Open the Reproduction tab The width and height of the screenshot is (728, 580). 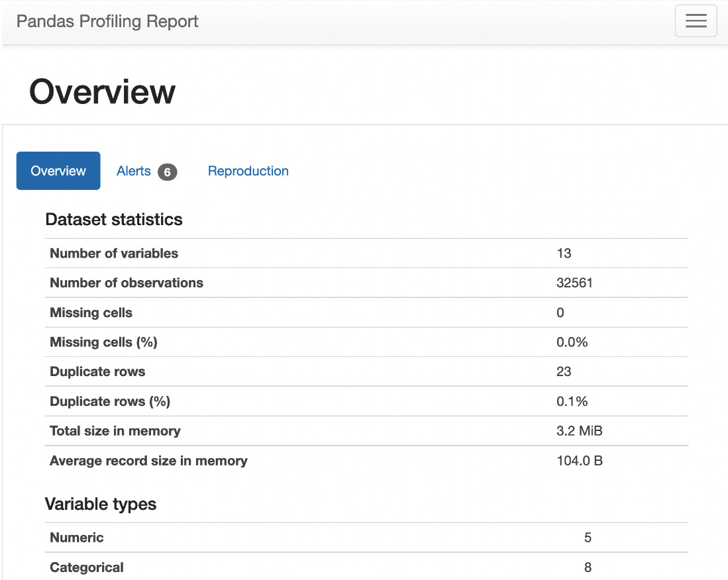(248, 171)
